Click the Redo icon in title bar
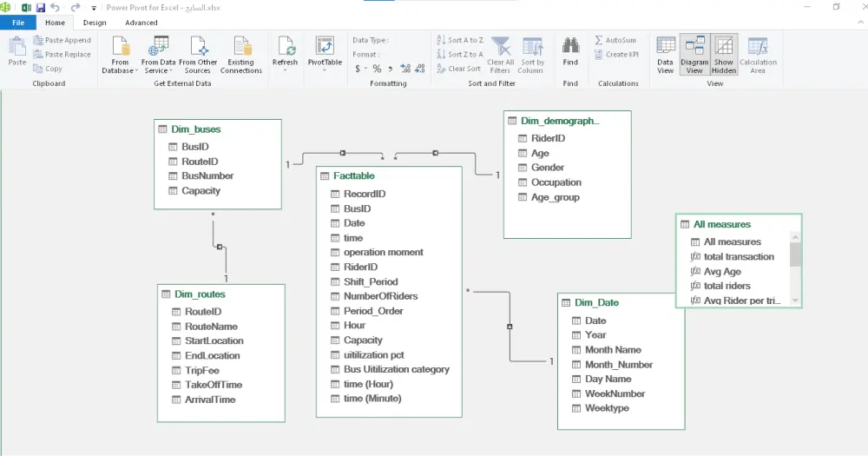868x456 pixels. tap(76, 8)
